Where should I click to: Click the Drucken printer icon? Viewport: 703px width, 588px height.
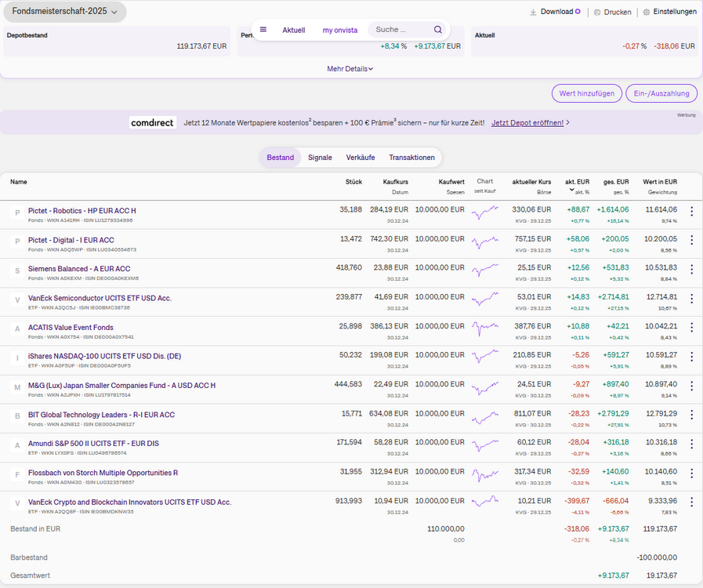(597, 13)
